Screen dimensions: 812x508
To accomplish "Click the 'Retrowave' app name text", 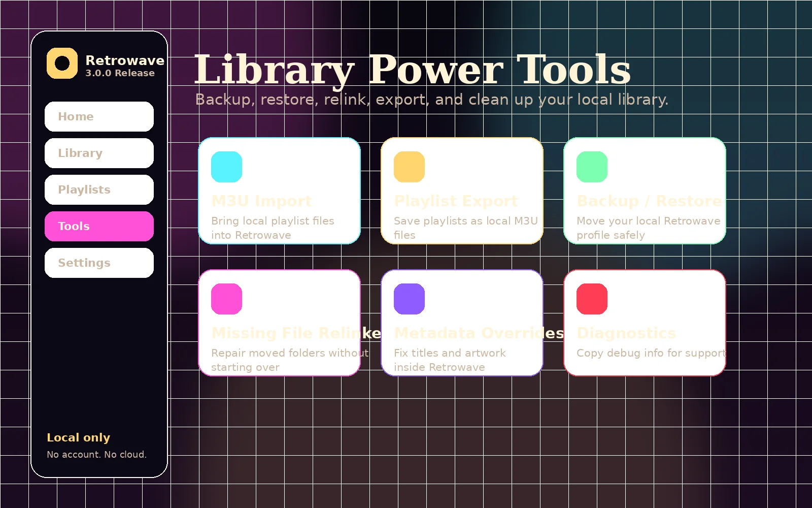I will [x=125, y=60].
